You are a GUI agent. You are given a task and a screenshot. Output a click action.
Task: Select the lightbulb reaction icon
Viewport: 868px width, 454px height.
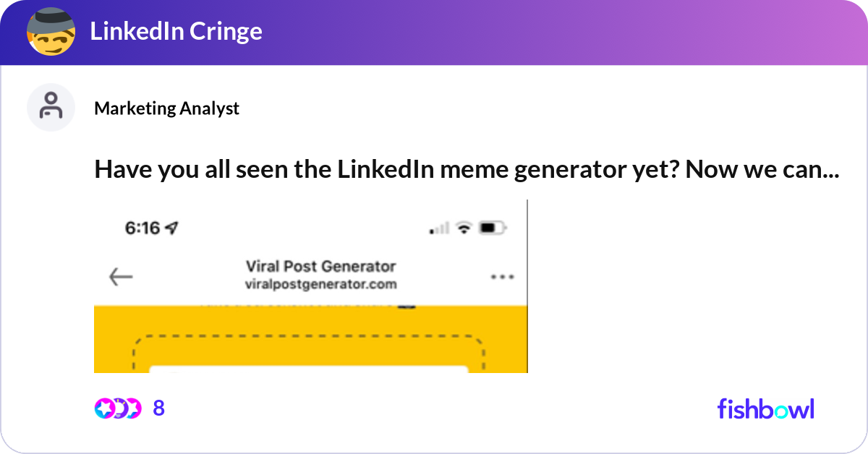pos(120,408)
